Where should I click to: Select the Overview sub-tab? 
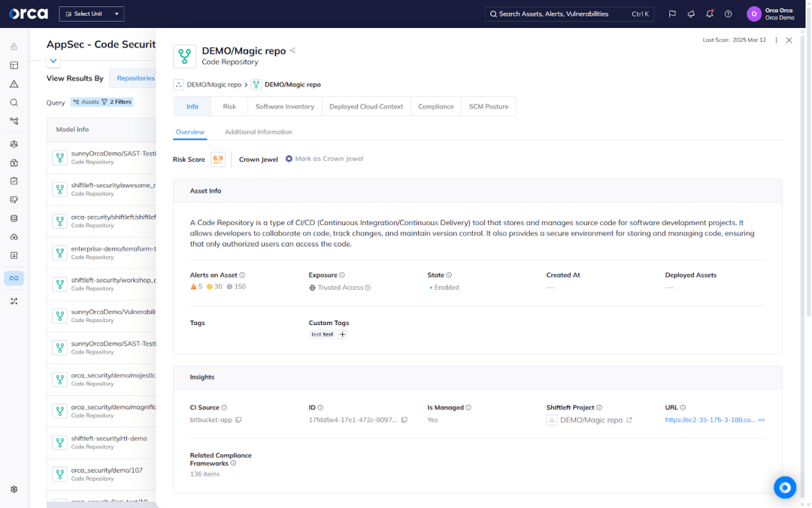tap(190, 132)
